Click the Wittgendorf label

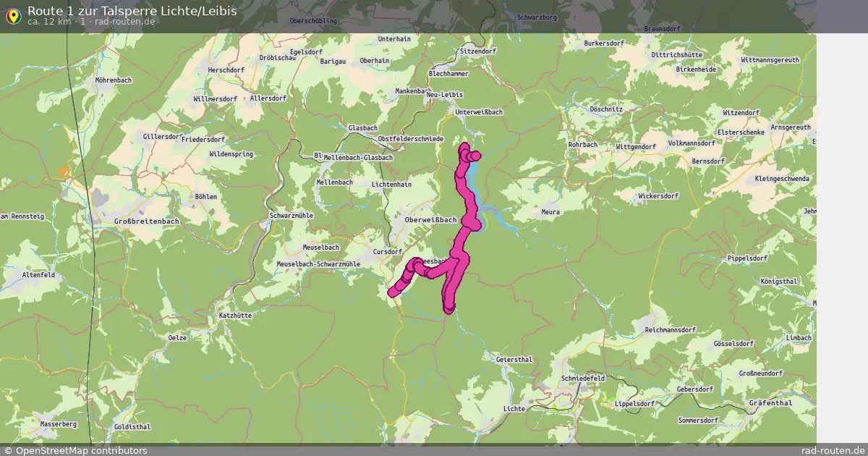pyautogui.click(x=635, y=146)
